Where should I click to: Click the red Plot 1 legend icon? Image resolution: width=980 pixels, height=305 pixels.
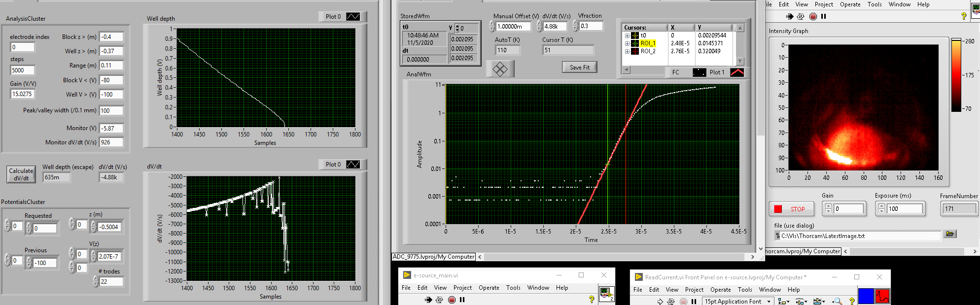click(x=736, y=72)
